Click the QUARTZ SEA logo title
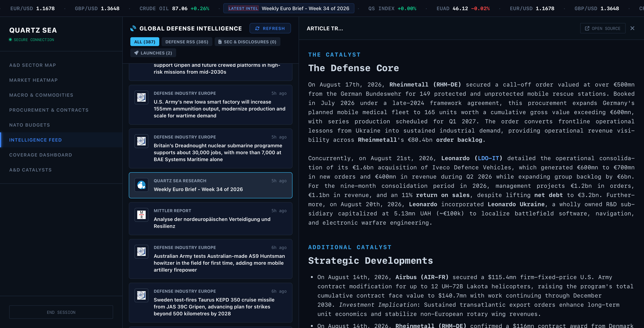 33,30
